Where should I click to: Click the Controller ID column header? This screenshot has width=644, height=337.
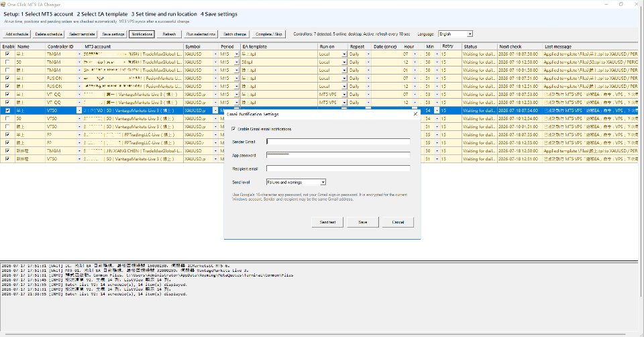coord(64,46)
